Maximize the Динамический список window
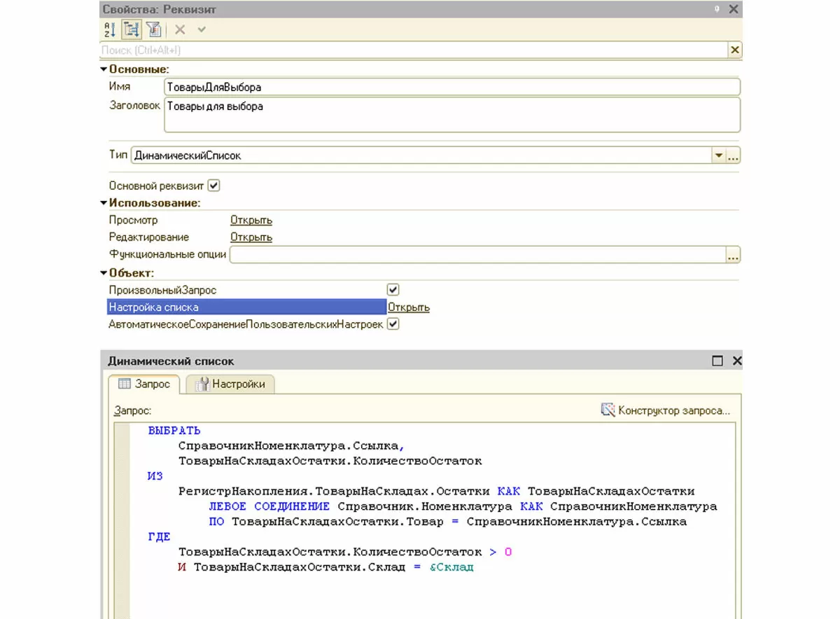This screenshot has width=840, height=619. point(717,361)
